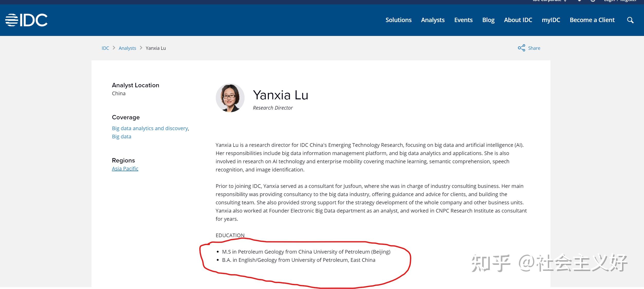Click the IDC logo in the header
This screenshot has width=644, height=289.
(26, 20)
